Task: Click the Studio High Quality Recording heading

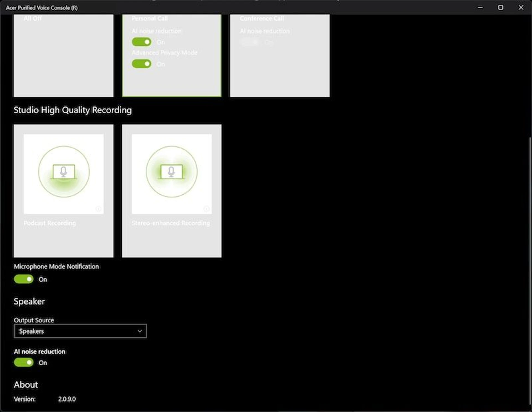Action: point(73,110)
